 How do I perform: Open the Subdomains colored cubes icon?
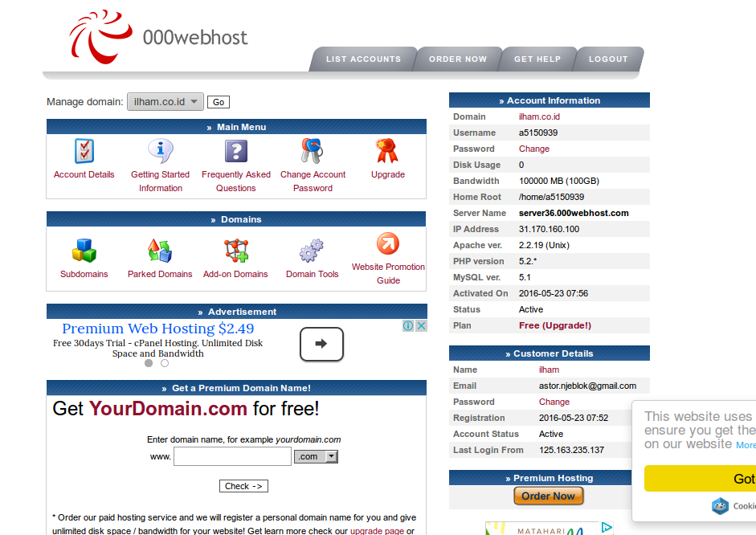coord(84,251)
